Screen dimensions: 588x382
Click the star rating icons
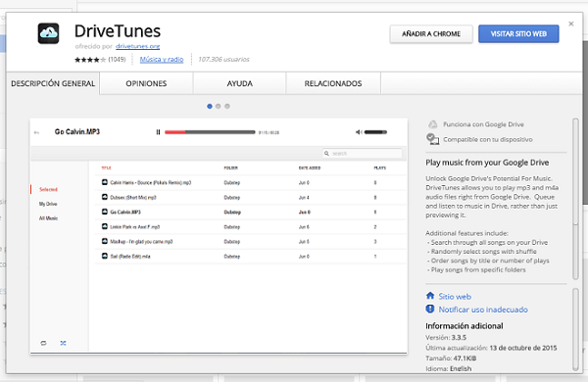(90, 60)
